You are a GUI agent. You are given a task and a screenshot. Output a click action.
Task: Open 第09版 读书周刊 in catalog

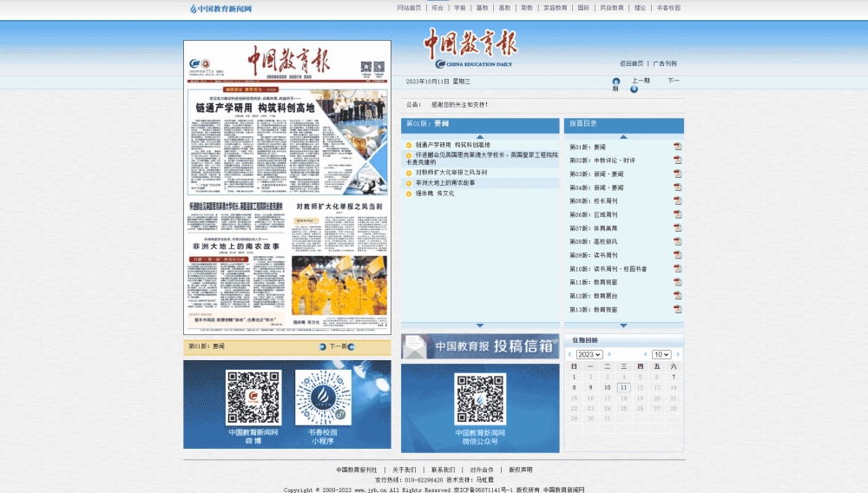point(593,256)
